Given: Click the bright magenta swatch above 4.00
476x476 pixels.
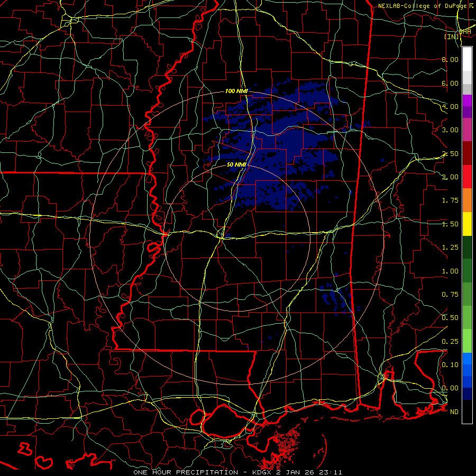Looking at the screenshot, I should (x=467, y=100).
